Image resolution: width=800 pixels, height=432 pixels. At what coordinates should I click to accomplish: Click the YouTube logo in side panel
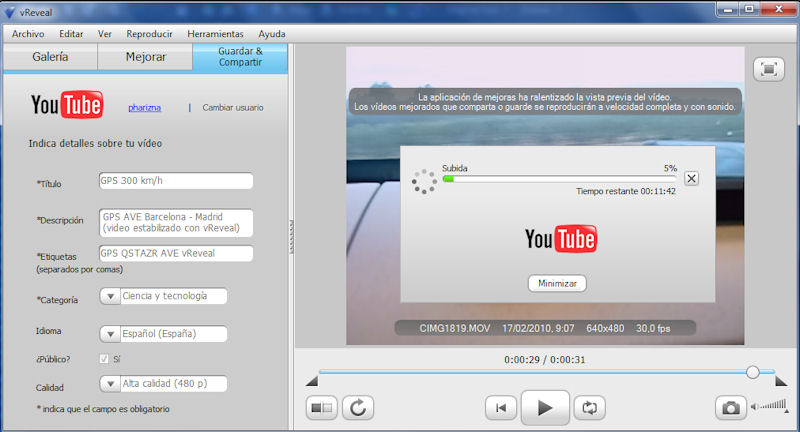(x=67, y=105)
